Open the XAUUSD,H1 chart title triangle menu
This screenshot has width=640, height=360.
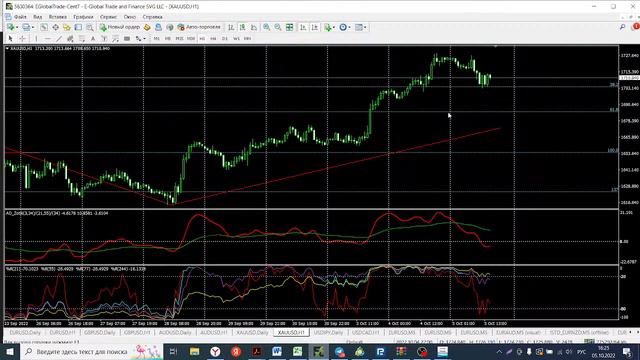point(7,49)
